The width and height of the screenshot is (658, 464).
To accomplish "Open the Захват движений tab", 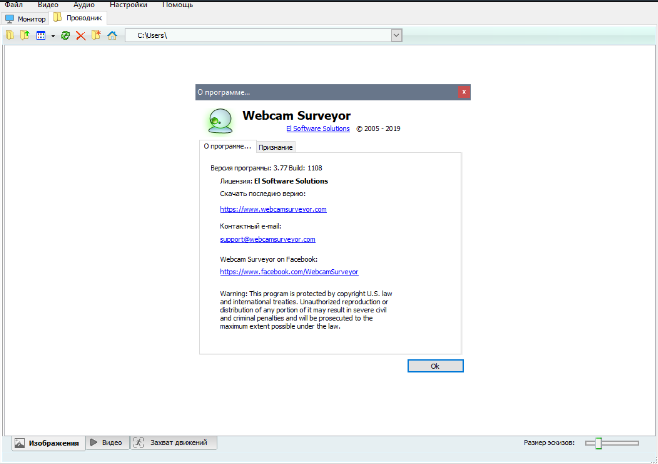I will [173, 443].
